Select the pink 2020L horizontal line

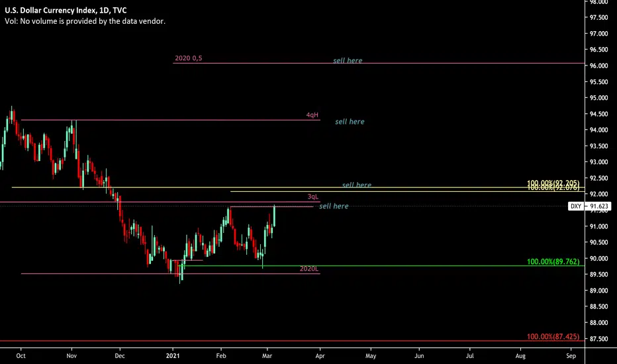(x=170, y=273)
